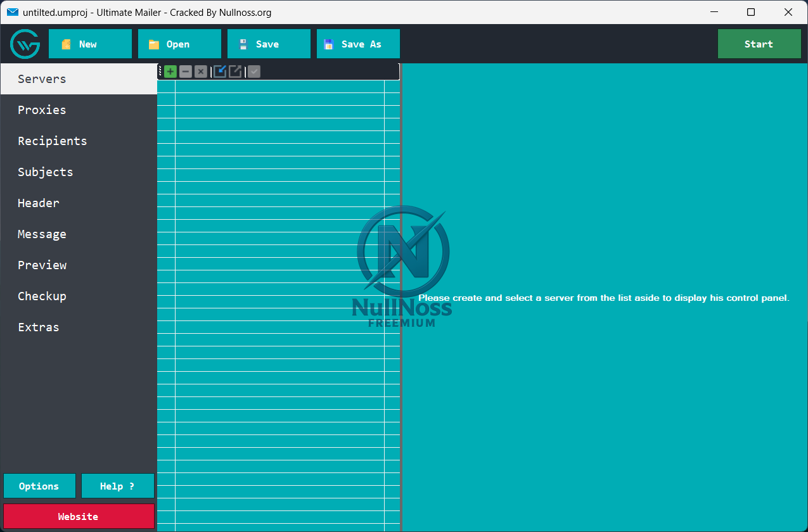This screenshot has height=532, width=808.
Task: Create a New project
Action: point(90,44)
